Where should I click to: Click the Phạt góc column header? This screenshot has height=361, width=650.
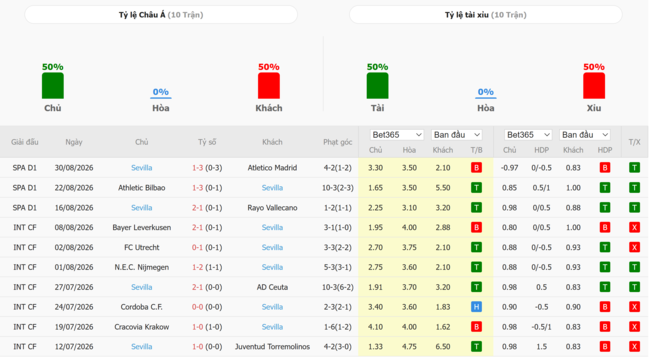(337, 142)
